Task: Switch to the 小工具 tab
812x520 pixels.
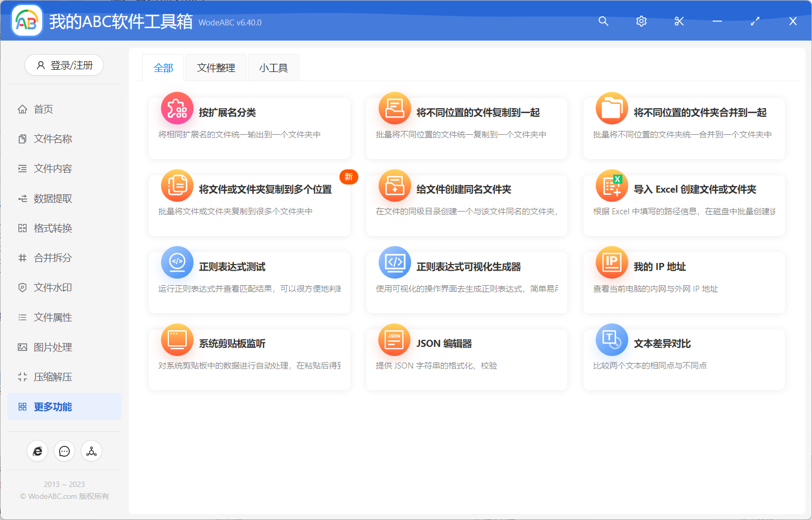Action: tap(273, 67)
